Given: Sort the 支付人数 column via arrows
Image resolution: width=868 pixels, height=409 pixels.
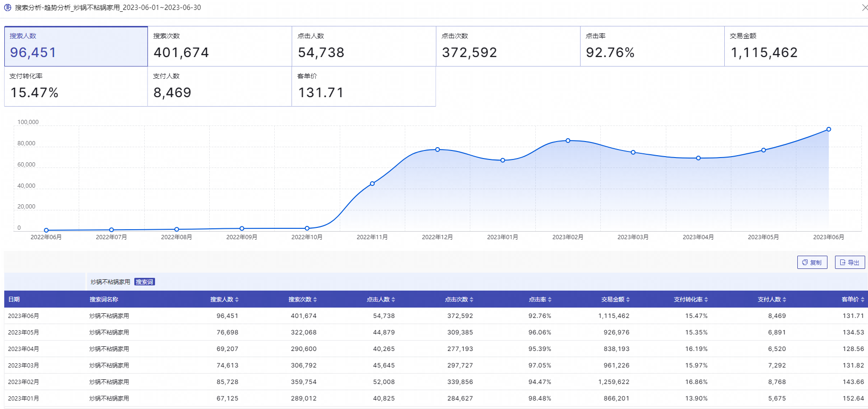Looking at the screenshot, I should click(785, 300).
